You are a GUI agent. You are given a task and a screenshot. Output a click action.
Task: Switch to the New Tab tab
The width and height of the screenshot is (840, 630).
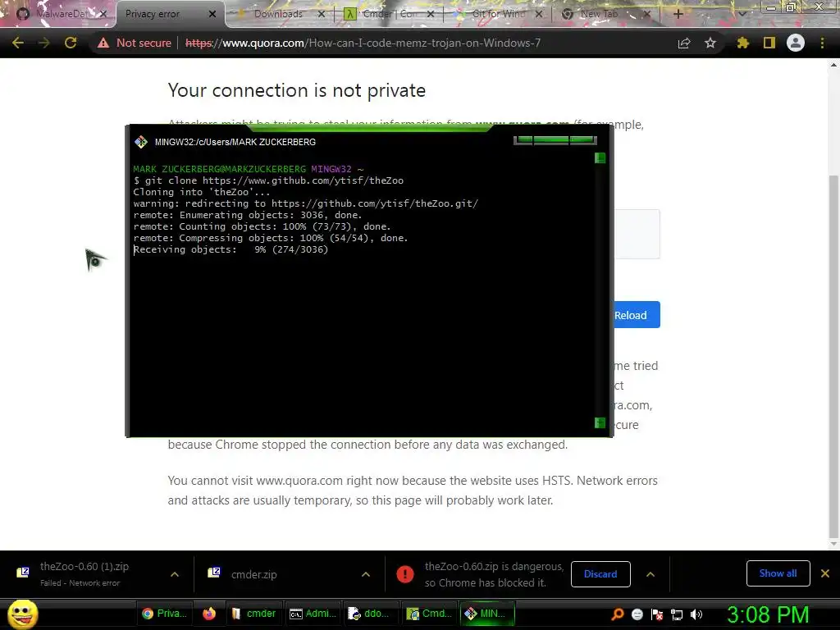pyautogui.click(x=599, y=14)
